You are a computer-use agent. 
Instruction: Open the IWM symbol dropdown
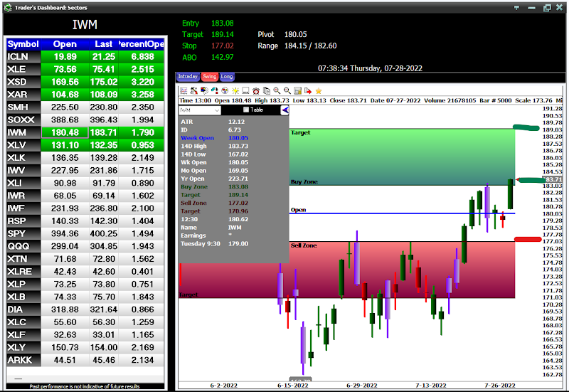[217, 110]
